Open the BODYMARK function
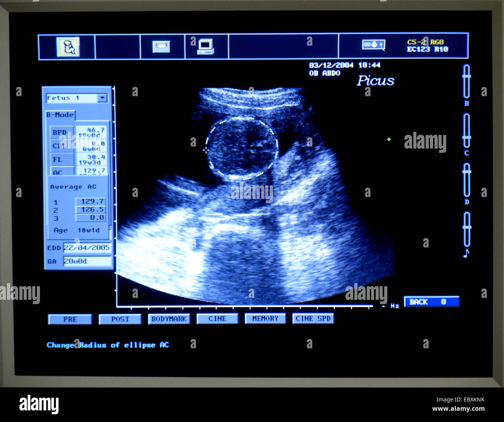The width and height of the screenshot is (504, 422). [x=169, y=319]
